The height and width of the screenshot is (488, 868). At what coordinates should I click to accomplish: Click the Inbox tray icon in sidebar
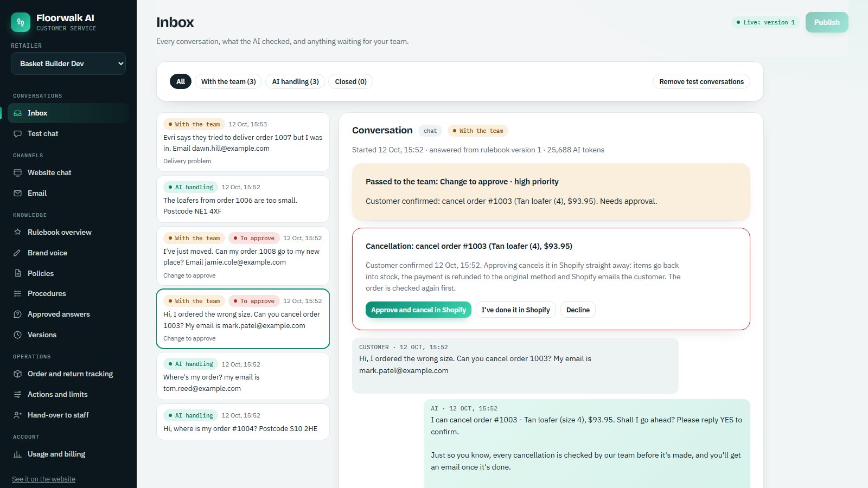(17, 113)
